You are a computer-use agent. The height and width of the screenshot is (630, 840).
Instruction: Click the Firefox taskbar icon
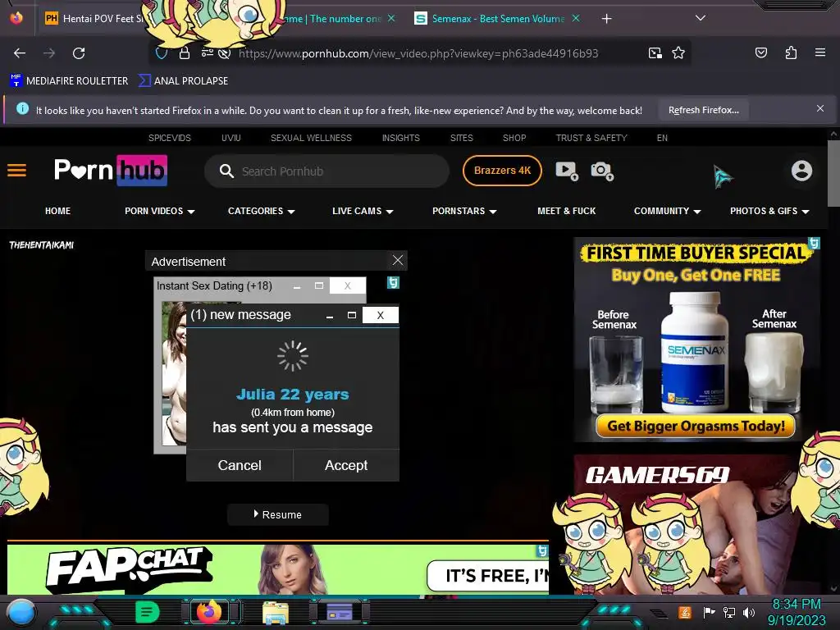[209, 612]
